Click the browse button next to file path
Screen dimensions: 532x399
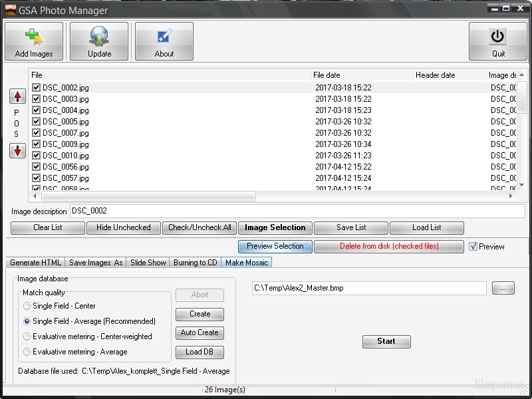(x=503, y=288)
